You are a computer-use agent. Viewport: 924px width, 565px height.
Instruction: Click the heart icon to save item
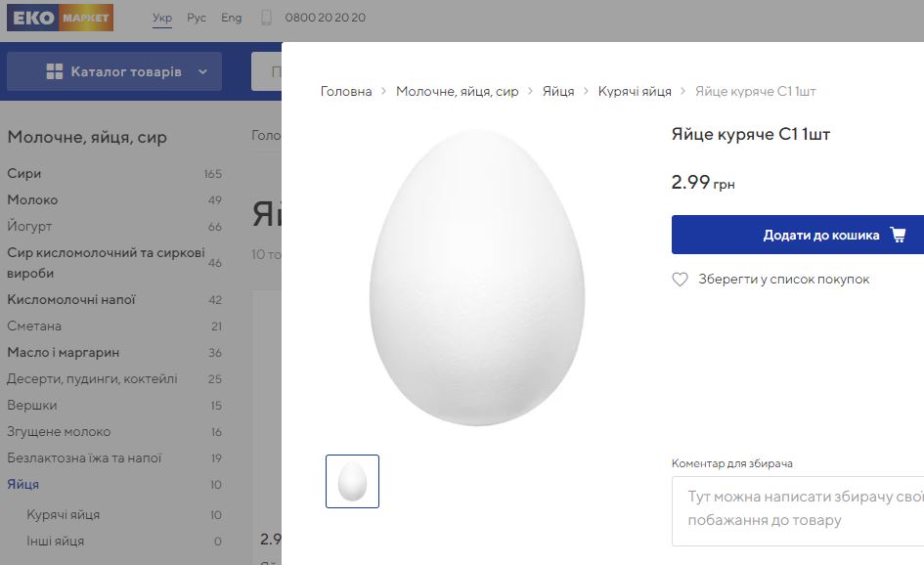[681, 280]
